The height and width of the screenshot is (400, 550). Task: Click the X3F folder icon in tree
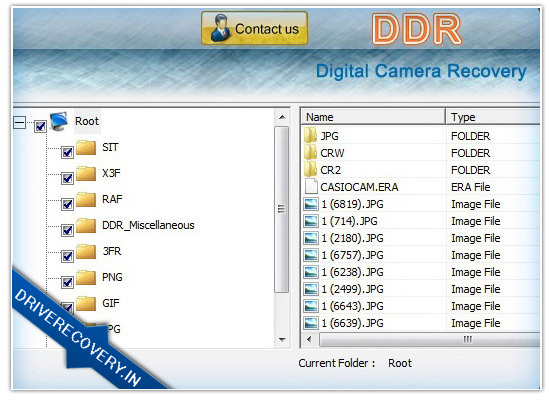click(86, 174)
